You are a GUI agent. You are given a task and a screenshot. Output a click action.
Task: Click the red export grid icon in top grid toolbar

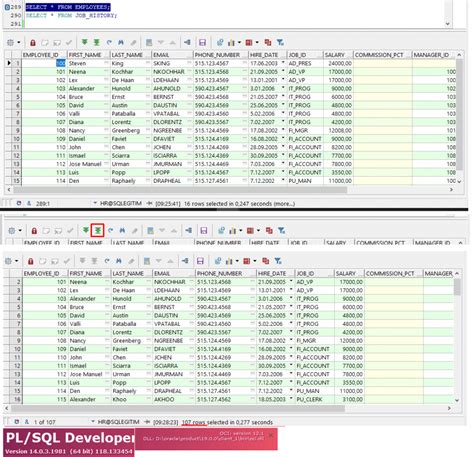pyautogui.click(x=249, y=42)
